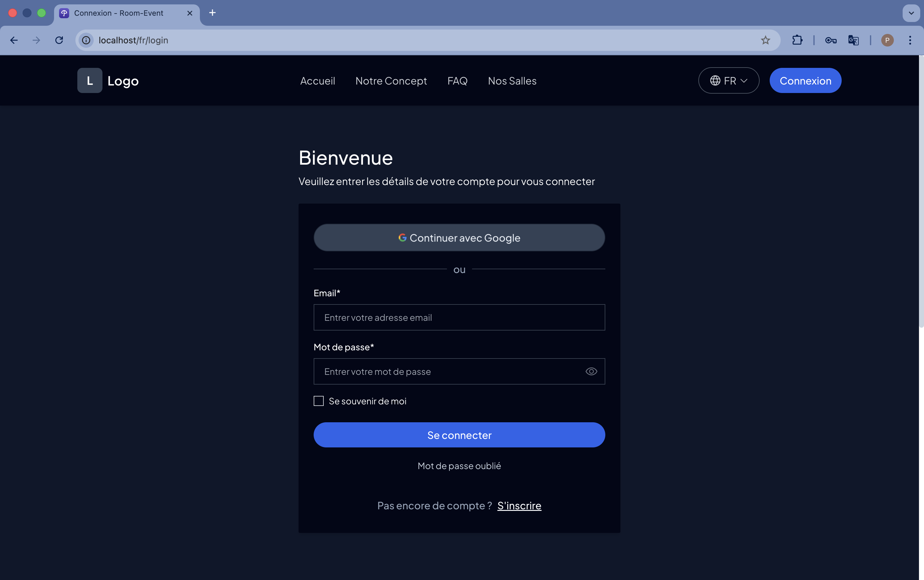Reload the current page
This screenshot has width=924, height=580.
coord(59,40)
